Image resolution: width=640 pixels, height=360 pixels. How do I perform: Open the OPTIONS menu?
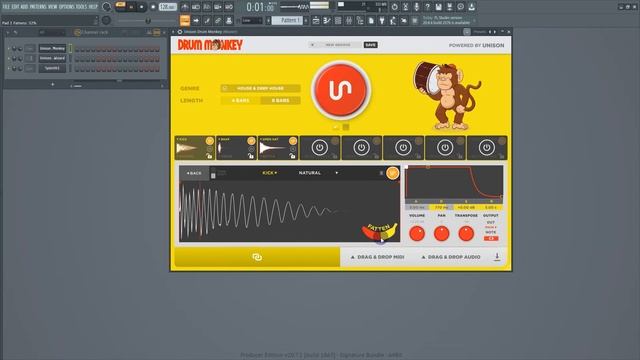point(67,7)
